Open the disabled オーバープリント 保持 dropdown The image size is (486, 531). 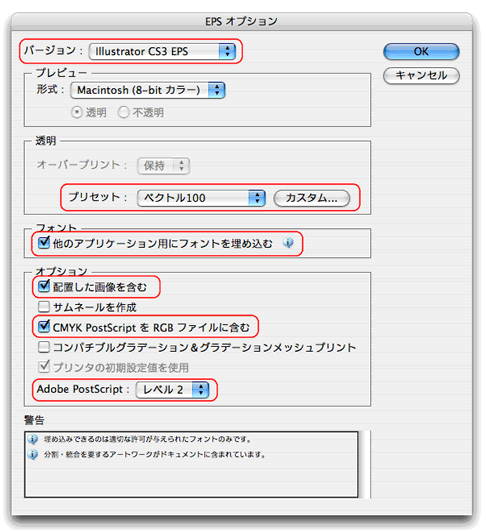click(x=163, y=166)
